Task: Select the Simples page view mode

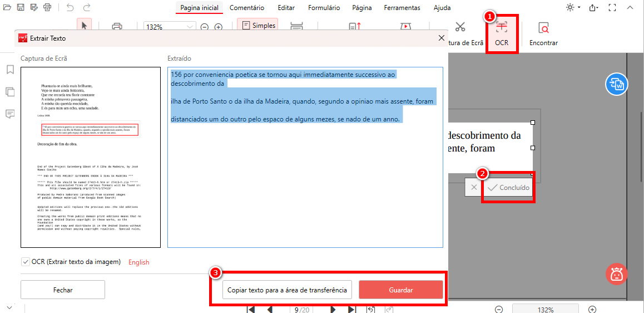Action: (258, 25)
